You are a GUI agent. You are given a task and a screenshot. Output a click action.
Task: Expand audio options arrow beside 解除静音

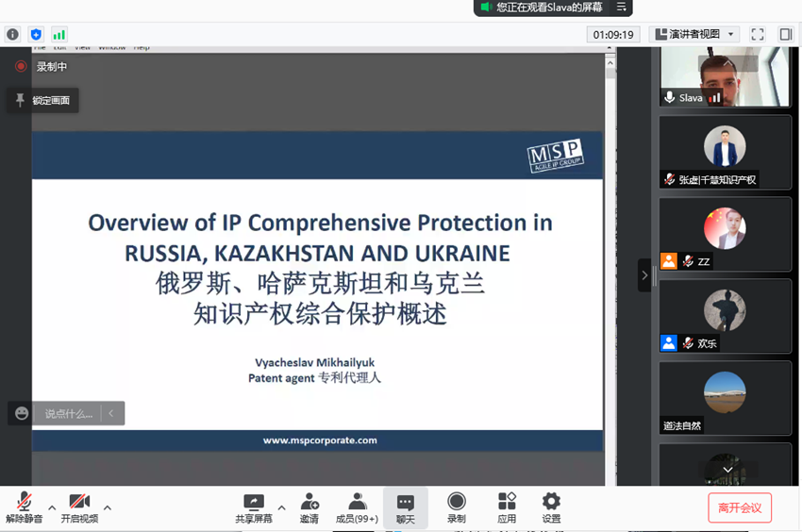(52, 507)
